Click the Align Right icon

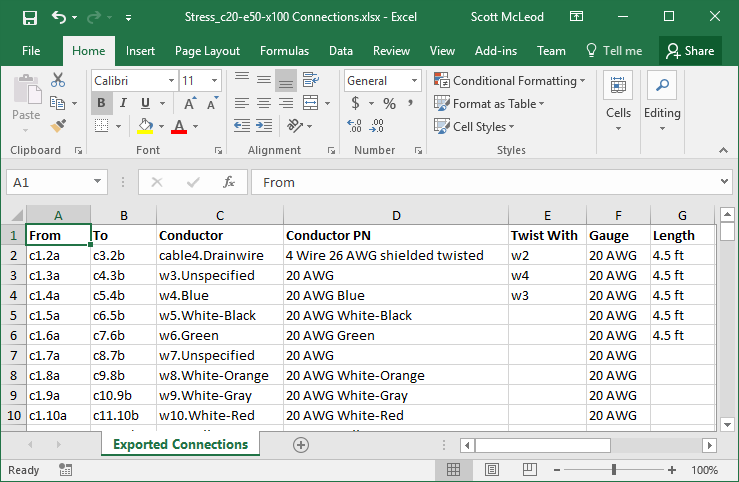[286, 103]
